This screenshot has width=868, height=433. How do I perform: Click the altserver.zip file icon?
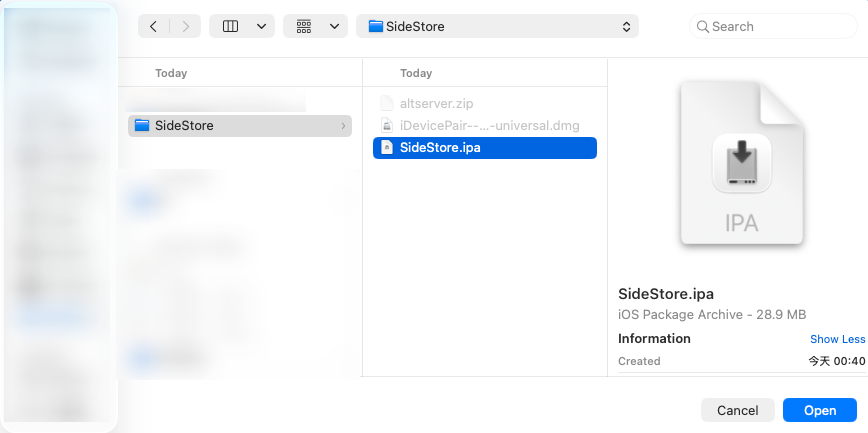pos(387,103)
